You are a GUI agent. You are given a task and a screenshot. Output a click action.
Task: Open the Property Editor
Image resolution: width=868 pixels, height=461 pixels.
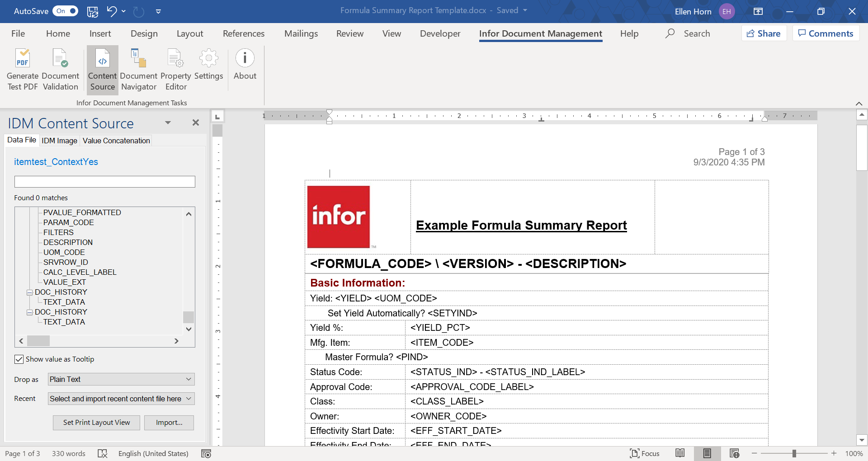[175, 70]
